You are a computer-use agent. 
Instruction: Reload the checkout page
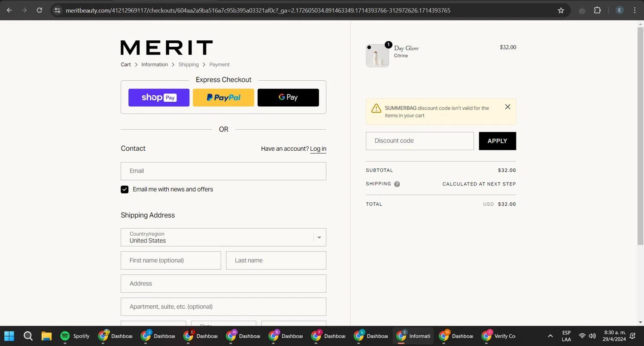(x=39, y=10)
